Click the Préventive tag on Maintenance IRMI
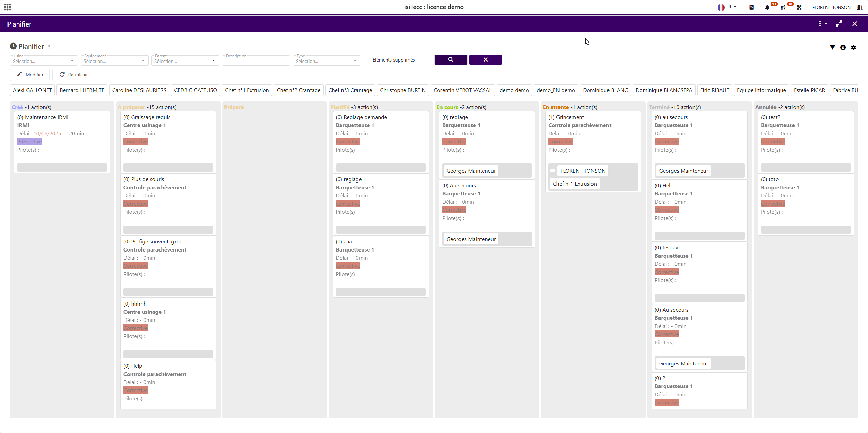The width and height of the screenshot is (868, 433). (30, 141)
